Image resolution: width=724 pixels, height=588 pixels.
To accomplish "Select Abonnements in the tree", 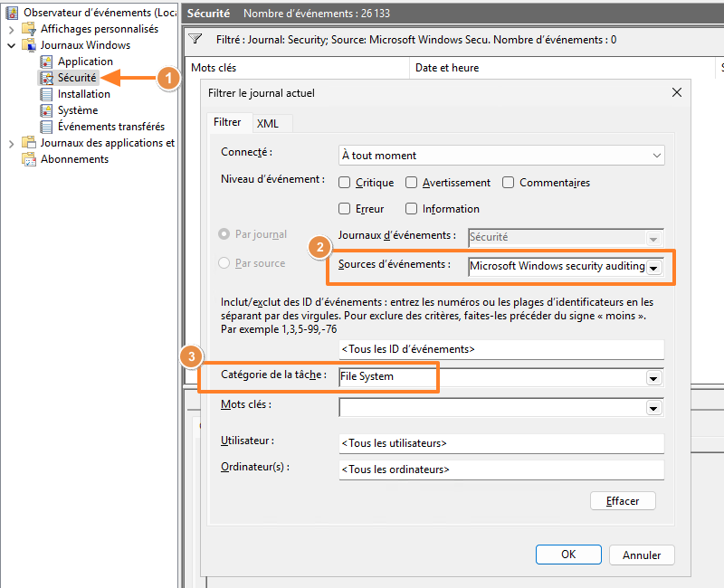I will click(x=75, y=159).
